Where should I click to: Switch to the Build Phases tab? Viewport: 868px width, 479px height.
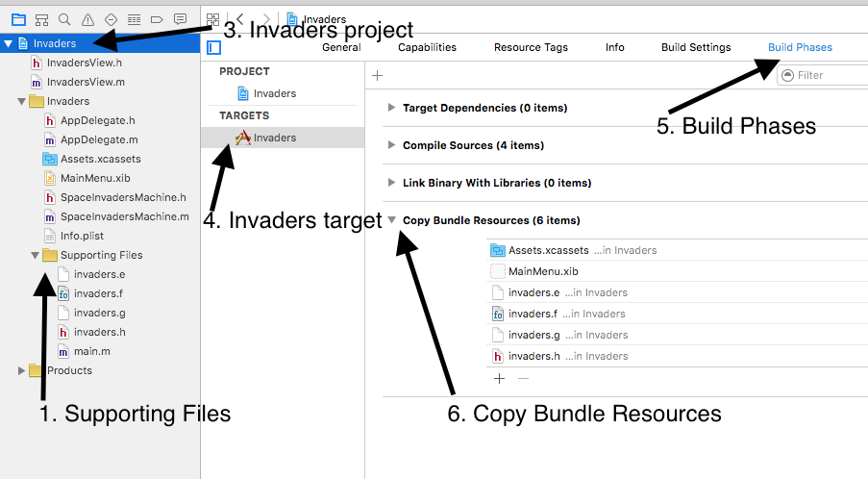click(800, 48)
